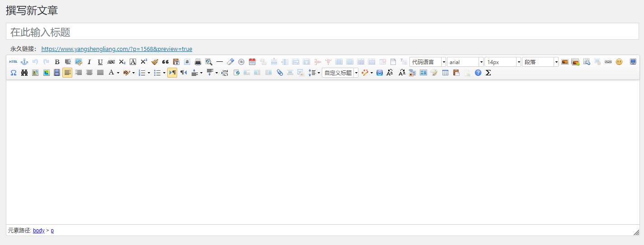
Task: Switch to HTML source code view
Action: [13, 62]
